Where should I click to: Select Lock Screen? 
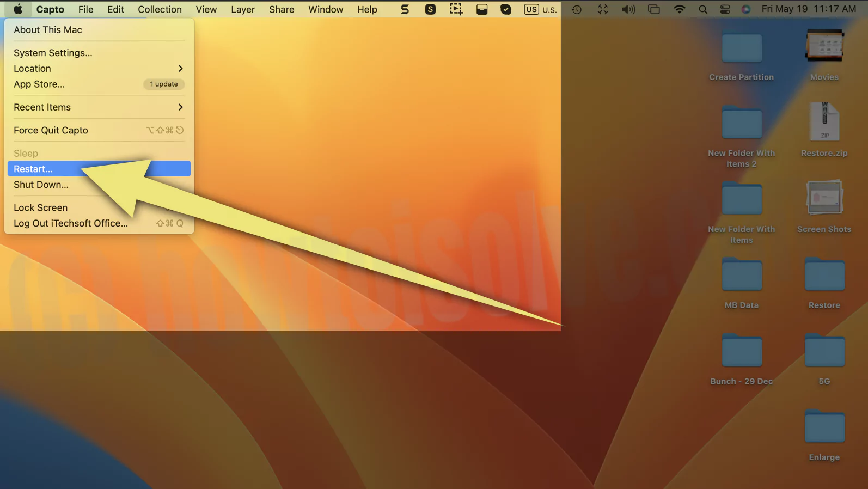pyautogui.click(x=99, y=207)
